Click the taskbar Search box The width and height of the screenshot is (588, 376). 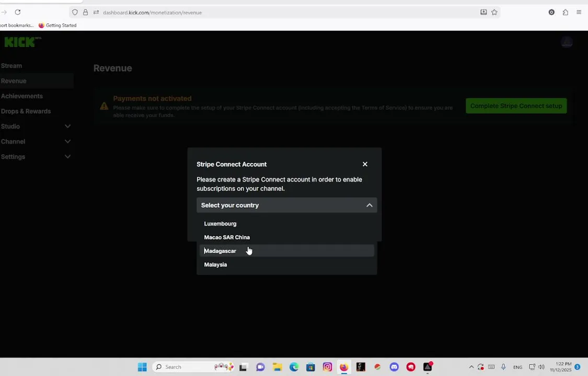[x=193, y=367]
